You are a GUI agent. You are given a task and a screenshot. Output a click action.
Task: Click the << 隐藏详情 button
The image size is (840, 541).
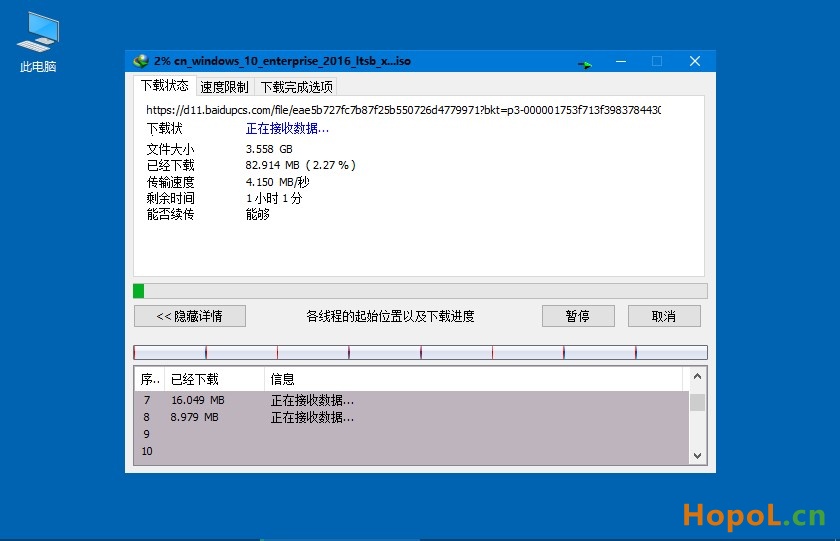pos(190,316)
